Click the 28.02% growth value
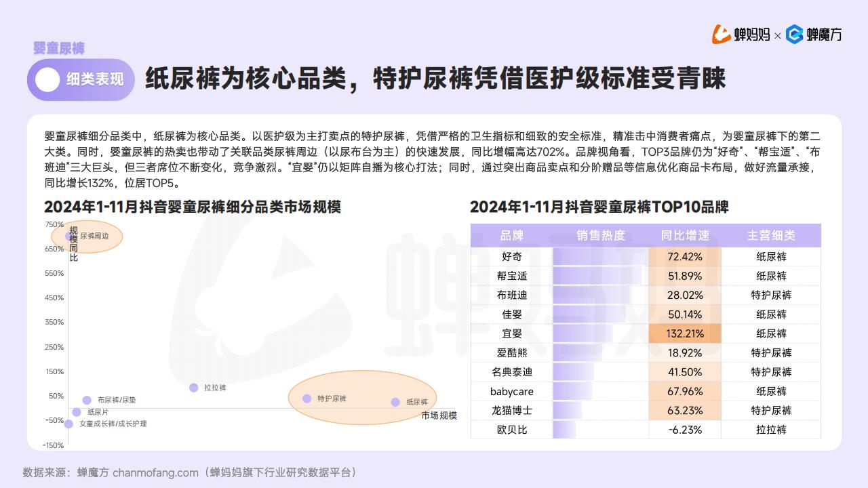Screen dimensions: 868x488 (x=685, y=295)
